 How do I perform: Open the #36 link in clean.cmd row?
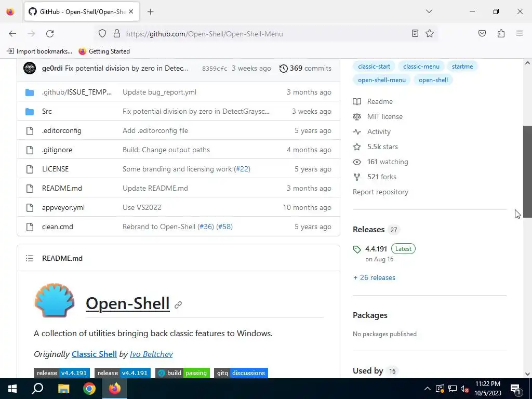(207, 227)
